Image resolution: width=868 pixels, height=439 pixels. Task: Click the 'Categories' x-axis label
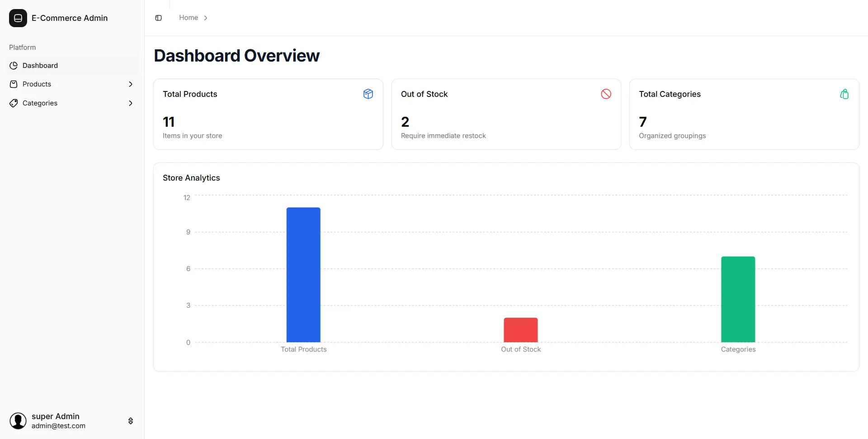[x=738, y=349]
